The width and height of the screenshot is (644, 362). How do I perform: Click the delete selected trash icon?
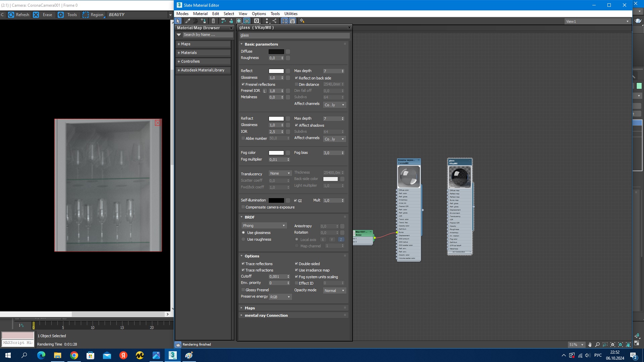(213, 21)
